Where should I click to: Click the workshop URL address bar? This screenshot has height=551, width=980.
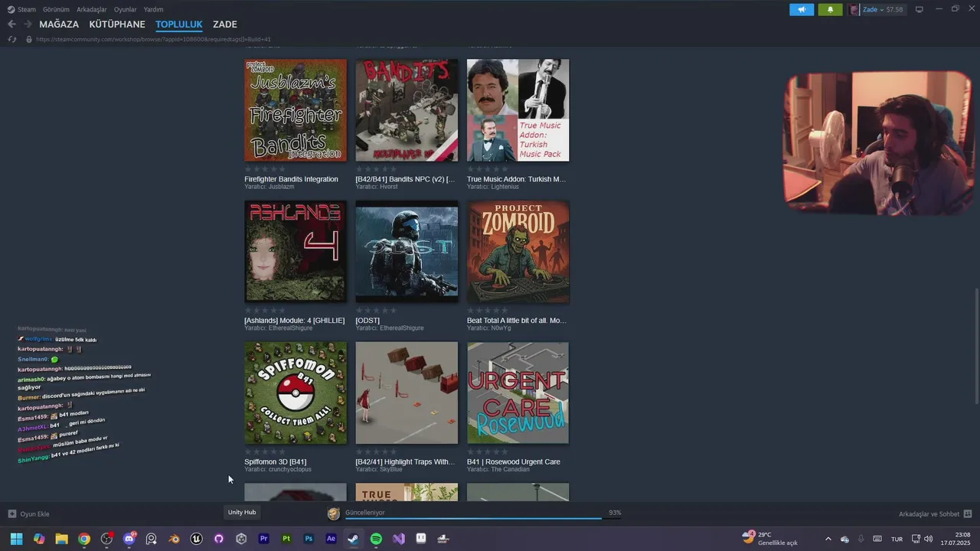[153, 39]
